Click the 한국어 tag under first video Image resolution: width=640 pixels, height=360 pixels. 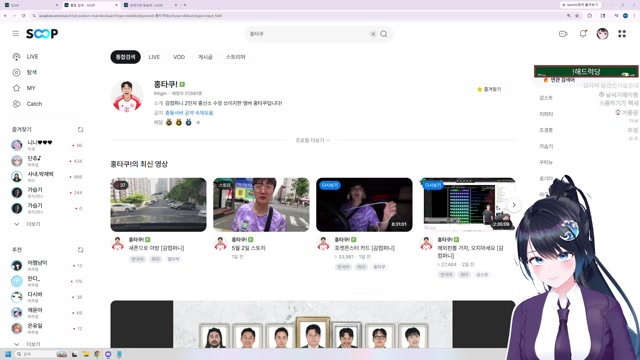[x=137, y=259]
